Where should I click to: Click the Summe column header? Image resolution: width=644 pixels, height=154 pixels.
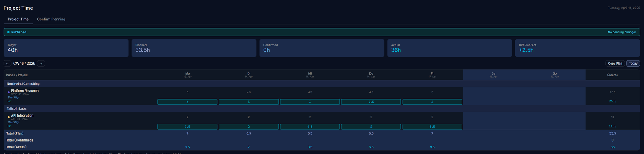click(613, 75)
